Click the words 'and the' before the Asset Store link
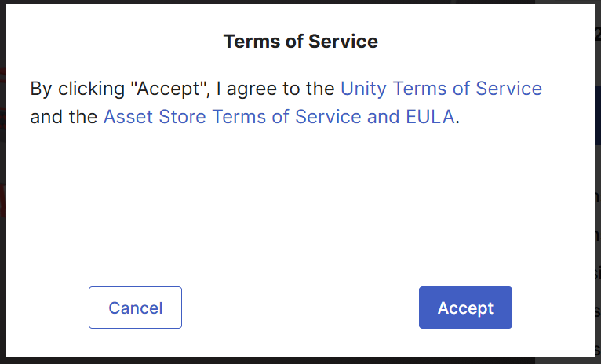This screenshot has height=364, width=601. point(64,117)
